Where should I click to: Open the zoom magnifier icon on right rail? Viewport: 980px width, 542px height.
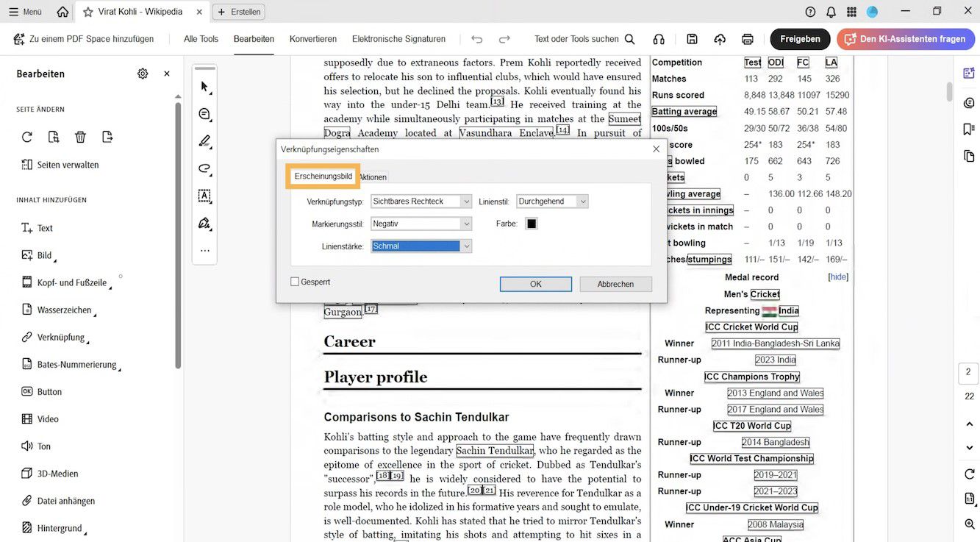click(x=969, y=524)
